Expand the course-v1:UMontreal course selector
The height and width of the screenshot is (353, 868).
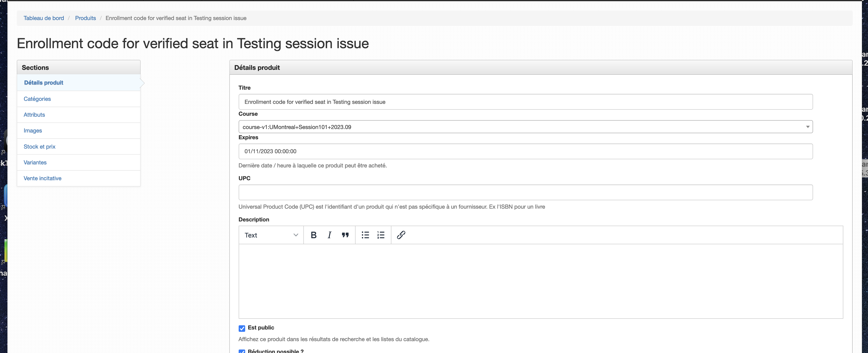pyautogui.click(x=807, y=127)
